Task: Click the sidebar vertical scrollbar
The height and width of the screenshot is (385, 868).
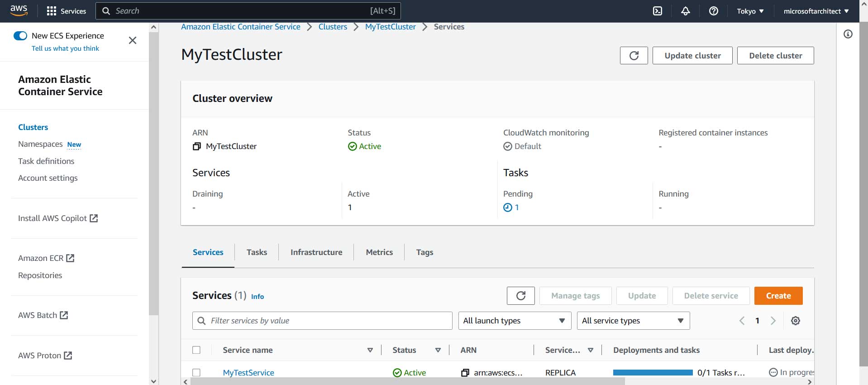Action: click(154, 173)
